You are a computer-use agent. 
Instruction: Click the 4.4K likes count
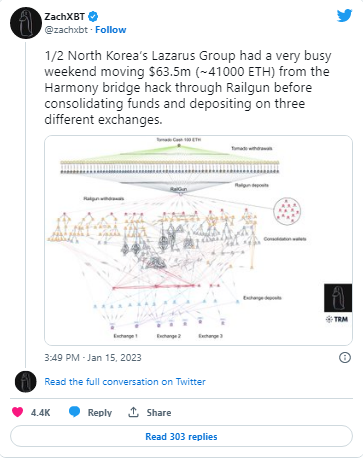click(40, 412)
